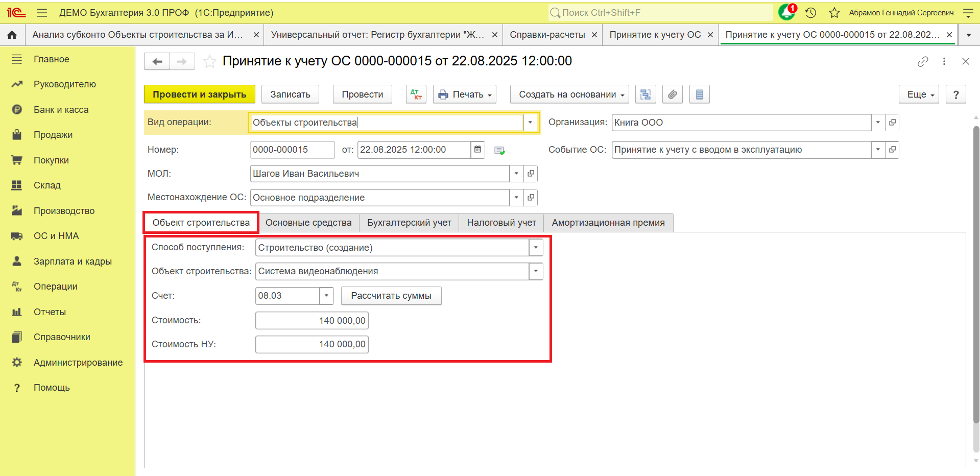Viewport: 980px width, 476px height.
Task: Click Провести и закрыть button
Action: [200, 94]
